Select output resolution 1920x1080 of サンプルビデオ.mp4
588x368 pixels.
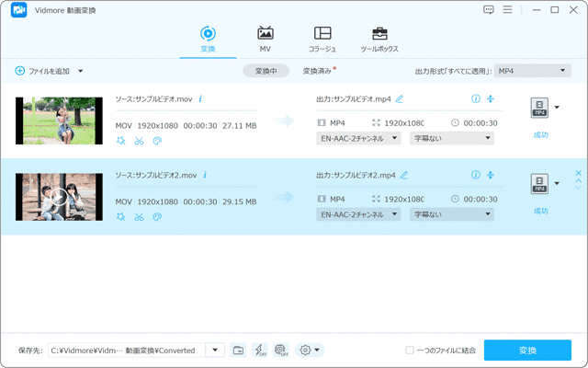pos(404,122)
